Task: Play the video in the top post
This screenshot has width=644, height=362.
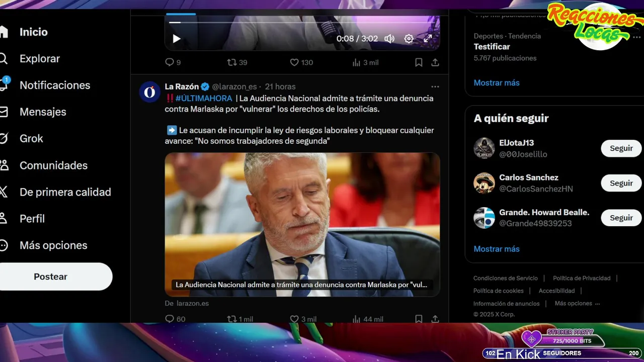Action: click(177, 39)
